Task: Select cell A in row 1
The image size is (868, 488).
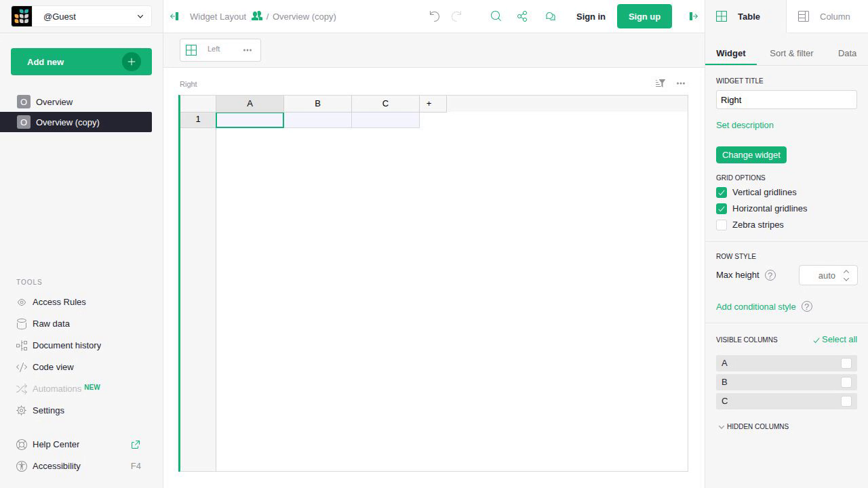Action: tap(250, 120)
